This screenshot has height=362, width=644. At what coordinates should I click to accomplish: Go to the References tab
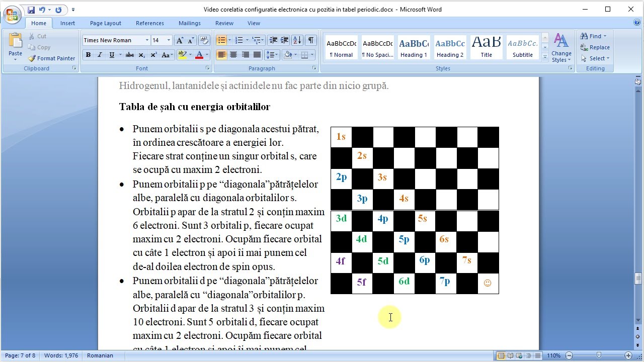pos(150,23)
